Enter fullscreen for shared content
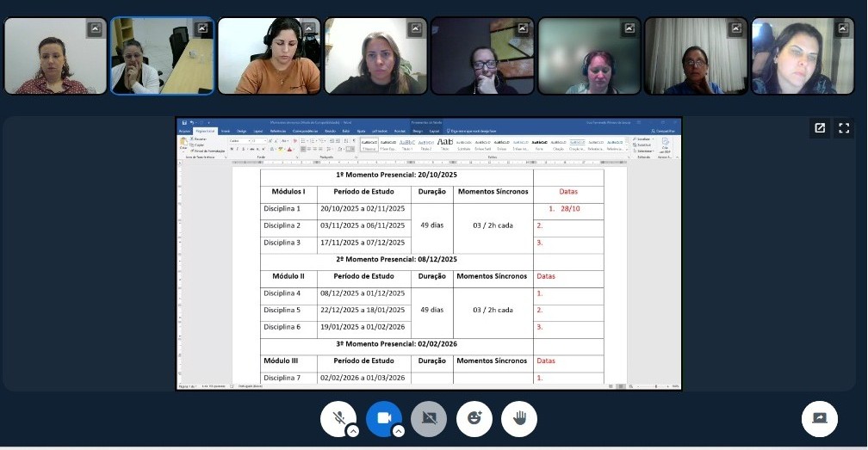Image resolution: width=868 pixels, height=450 pixels. pos(844,128)
